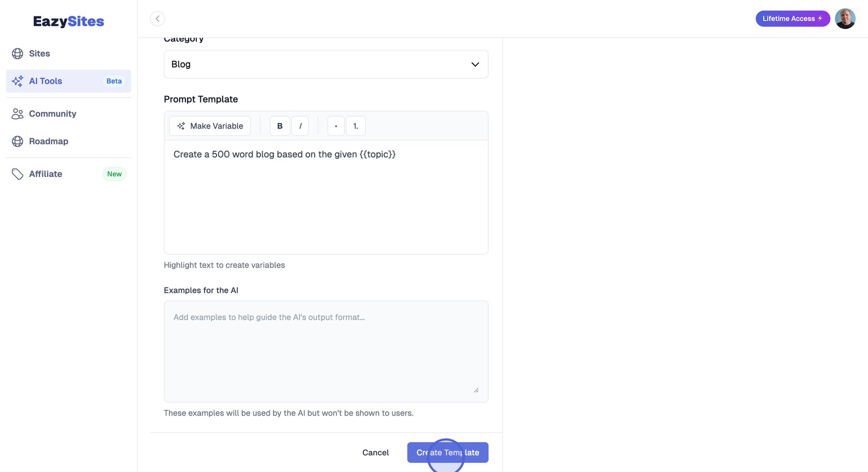Image resolution: width=868 pixels, height=472 pixels.
Task: Collapse sidebar with the back chevron
Action: tap(157, 18)
